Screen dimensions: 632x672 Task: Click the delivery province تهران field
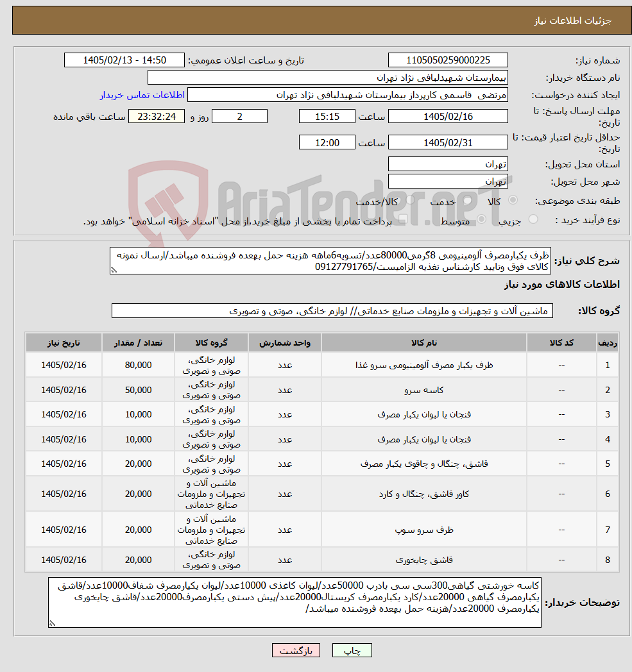pyautogui.click(x=448, y=164)
